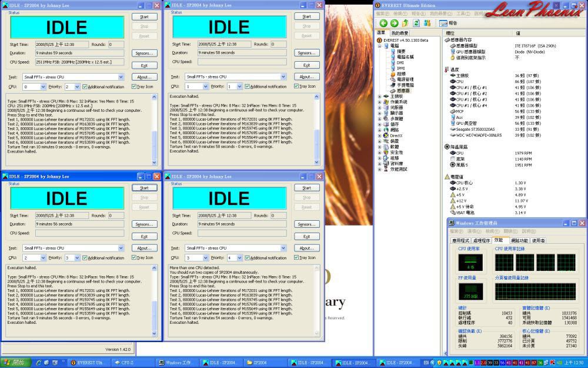
Task: Select the 感應器 sensor item in EVEREST tree
Action: (x=403, y=91)
